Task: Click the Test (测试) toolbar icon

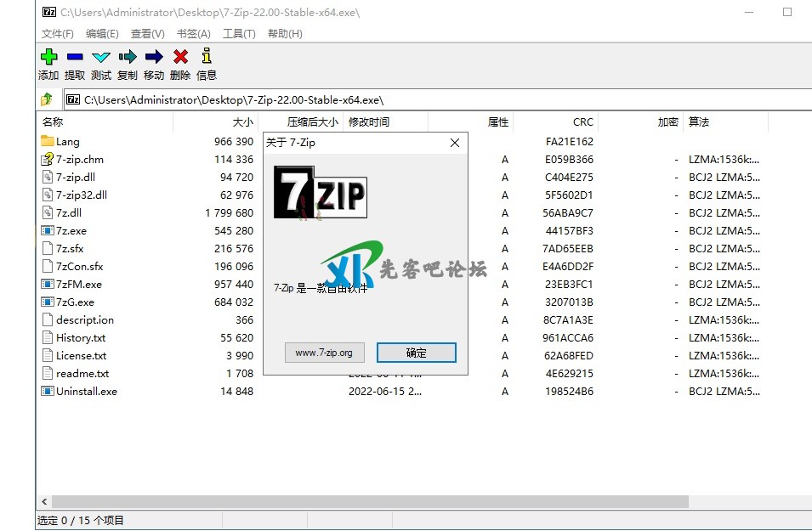Action: pos(101,57)
